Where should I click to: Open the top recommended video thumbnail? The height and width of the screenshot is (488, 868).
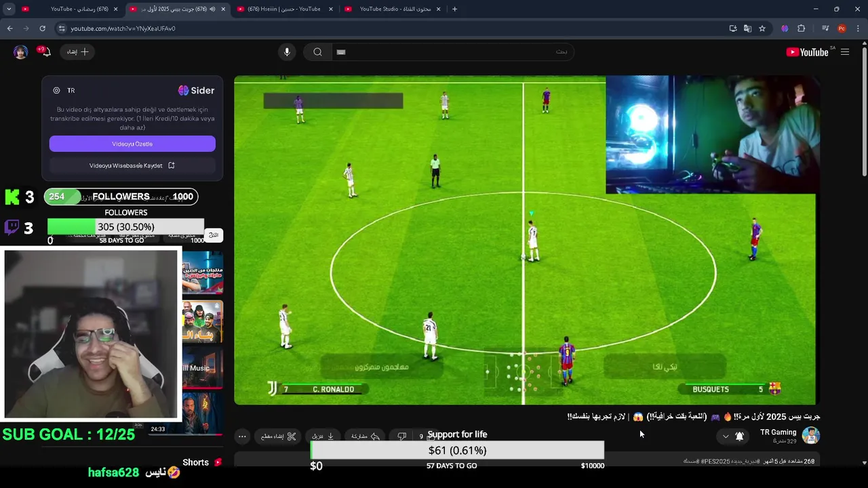(203, 273)
